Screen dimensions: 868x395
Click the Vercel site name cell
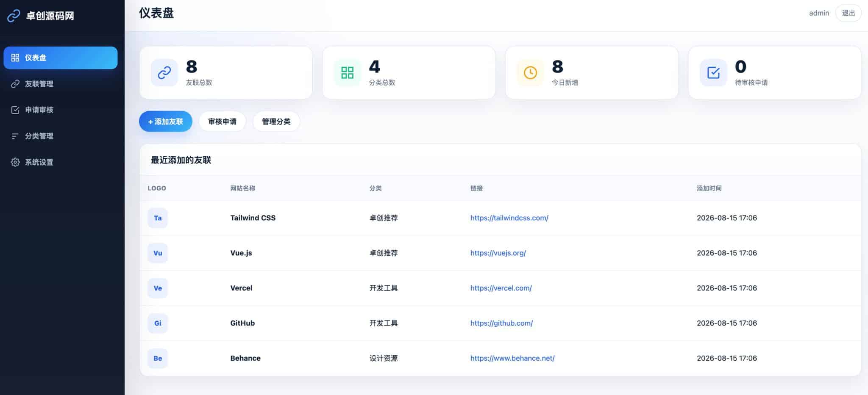[241, 288]
